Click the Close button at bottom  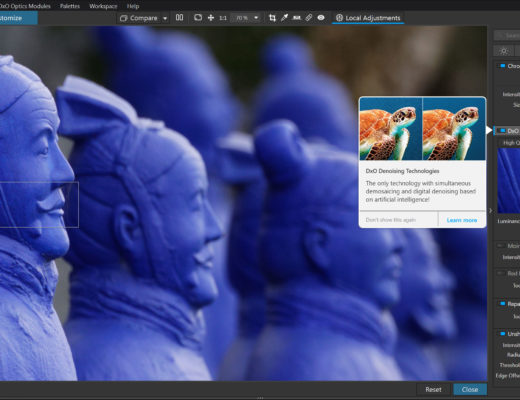click(470, 389)
